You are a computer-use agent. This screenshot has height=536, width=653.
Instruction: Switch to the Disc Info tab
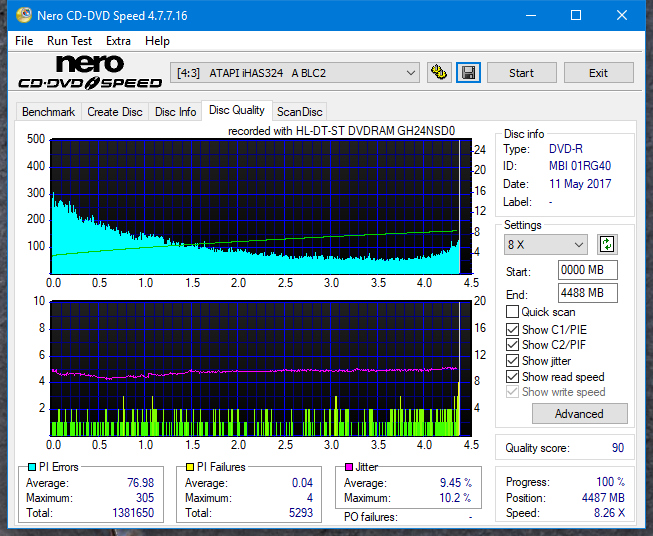tap(175, 112)
